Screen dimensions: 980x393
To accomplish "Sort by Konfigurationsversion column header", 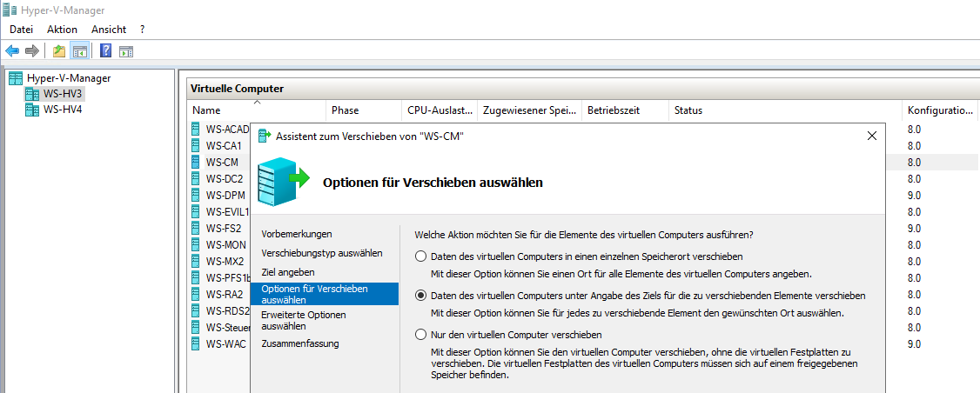I will click(940, 110).
